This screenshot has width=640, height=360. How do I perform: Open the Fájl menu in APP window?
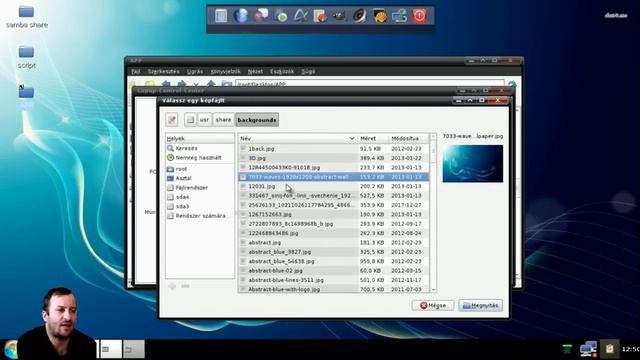coord(136,71)
